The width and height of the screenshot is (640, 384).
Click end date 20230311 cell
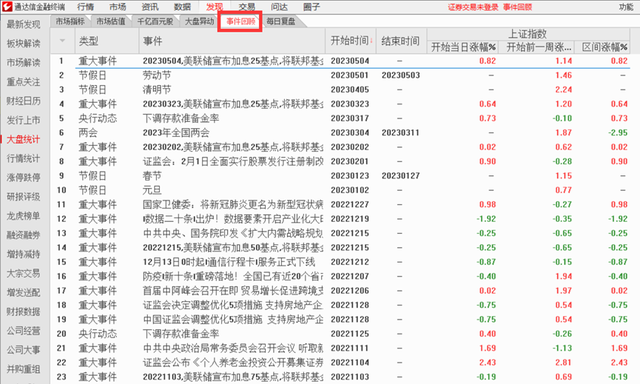(400, 133)
